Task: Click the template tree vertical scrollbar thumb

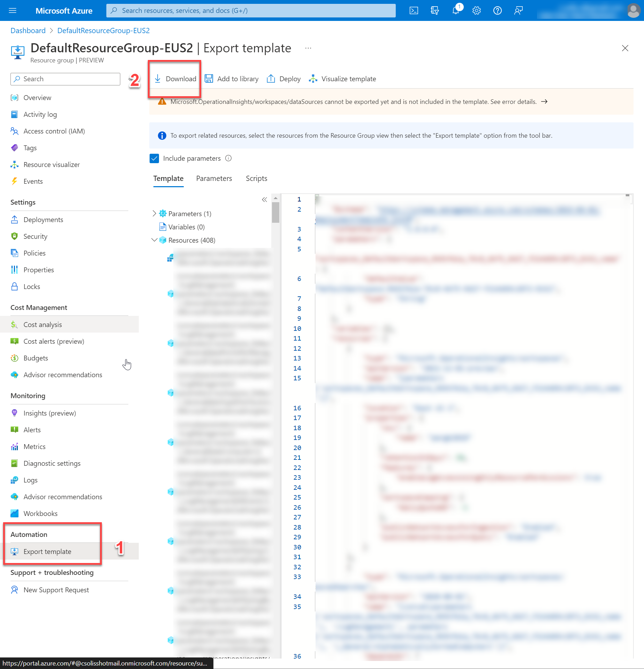Action: (x=275, y=212)
